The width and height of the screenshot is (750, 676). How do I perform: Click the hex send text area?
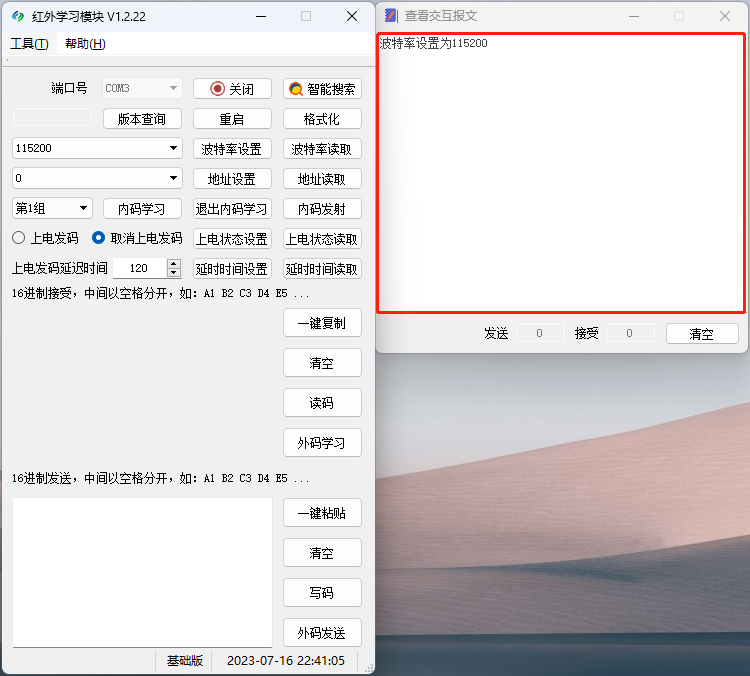143,573
